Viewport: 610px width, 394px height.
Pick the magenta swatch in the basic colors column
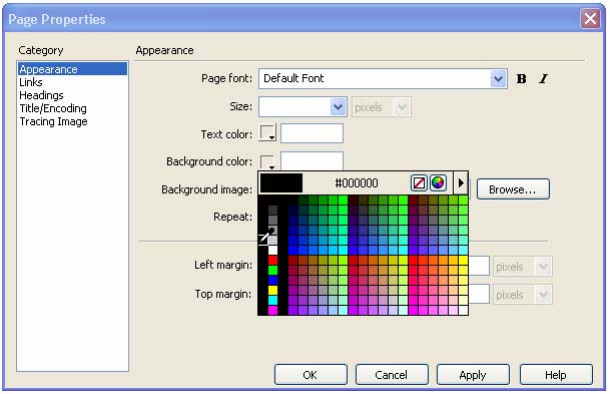[273, 310]
